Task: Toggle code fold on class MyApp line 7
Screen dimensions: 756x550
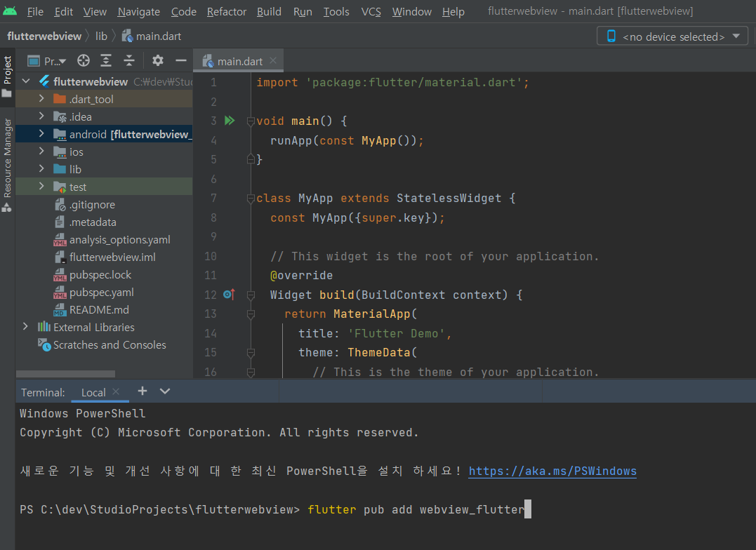Action: [251, 198]
